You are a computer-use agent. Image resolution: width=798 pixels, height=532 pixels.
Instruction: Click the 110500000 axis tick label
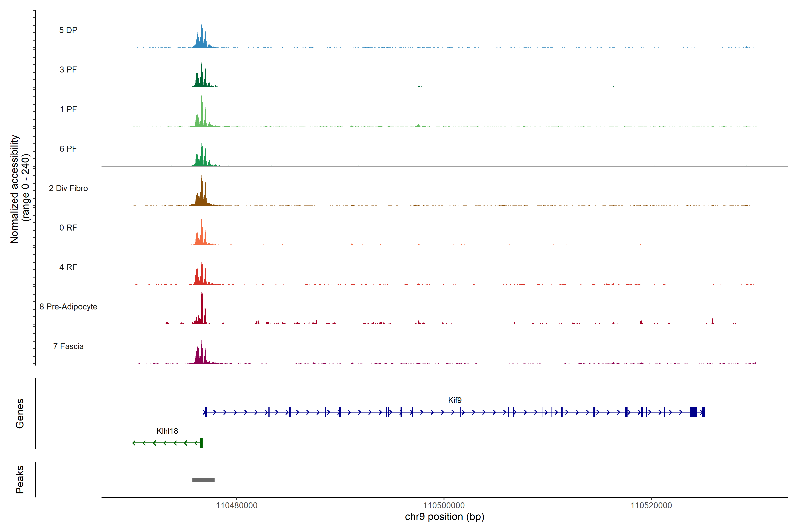point(444,506)
